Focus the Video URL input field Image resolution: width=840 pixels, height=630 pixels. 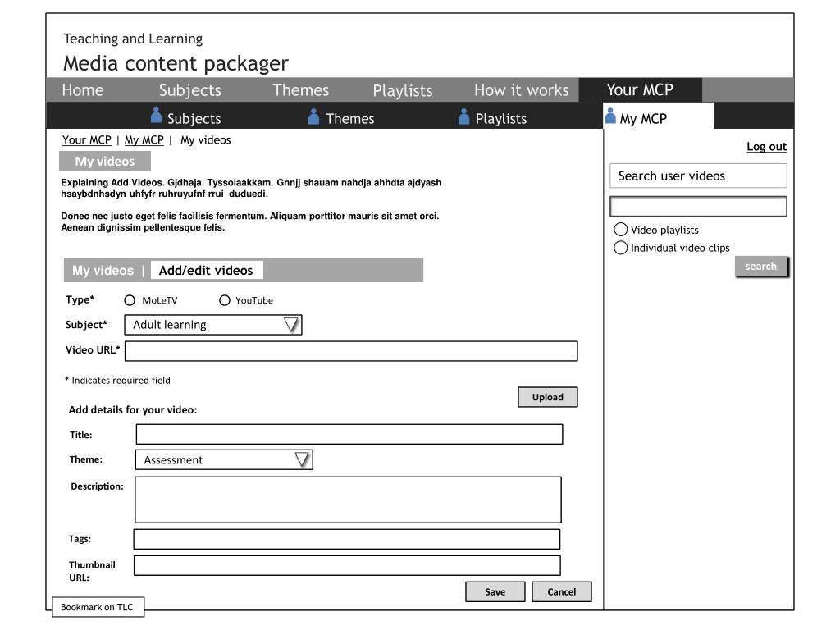(351, 351)
